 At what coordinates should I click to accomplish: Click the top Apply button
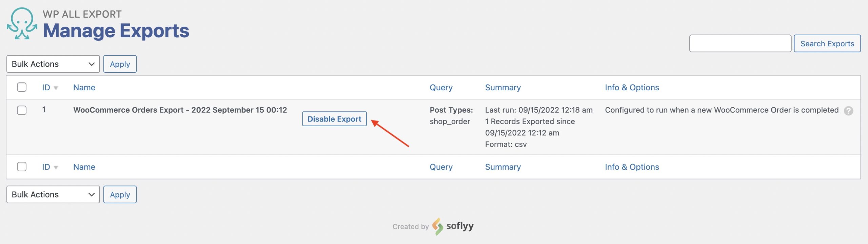[120, 64]
